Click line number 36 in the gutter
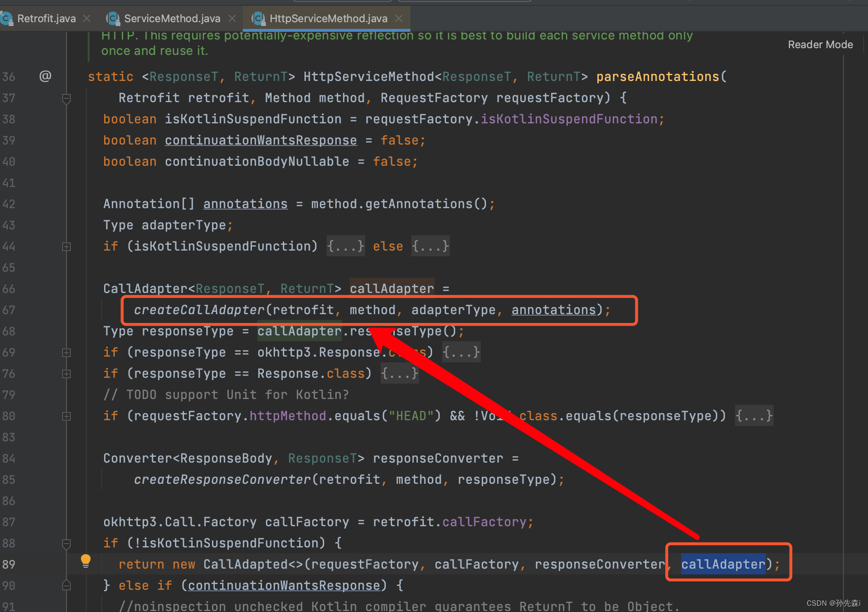The width and height of the screenshot is (868, 612). coord(9,77)
